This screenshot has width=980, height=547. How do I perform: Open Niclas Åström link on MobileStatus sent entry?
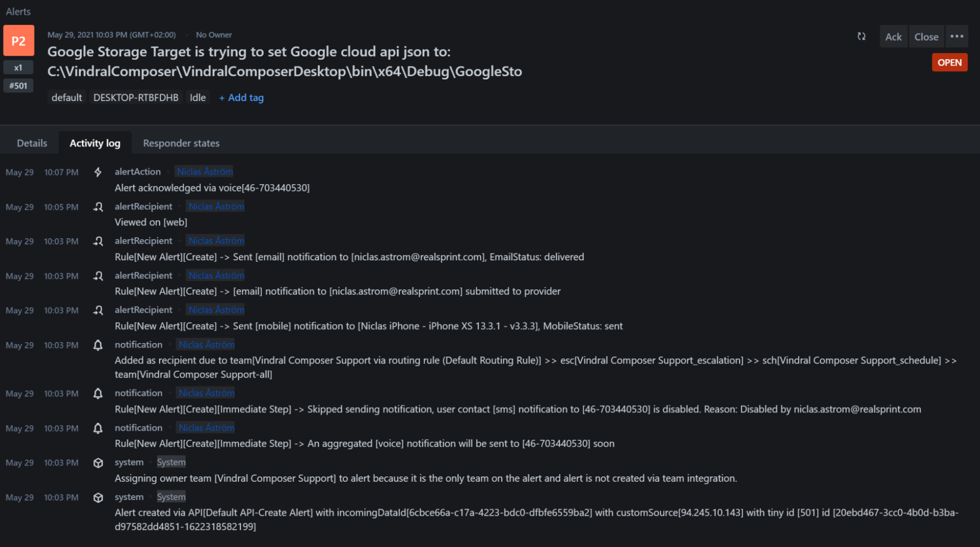tap(216, 310)
